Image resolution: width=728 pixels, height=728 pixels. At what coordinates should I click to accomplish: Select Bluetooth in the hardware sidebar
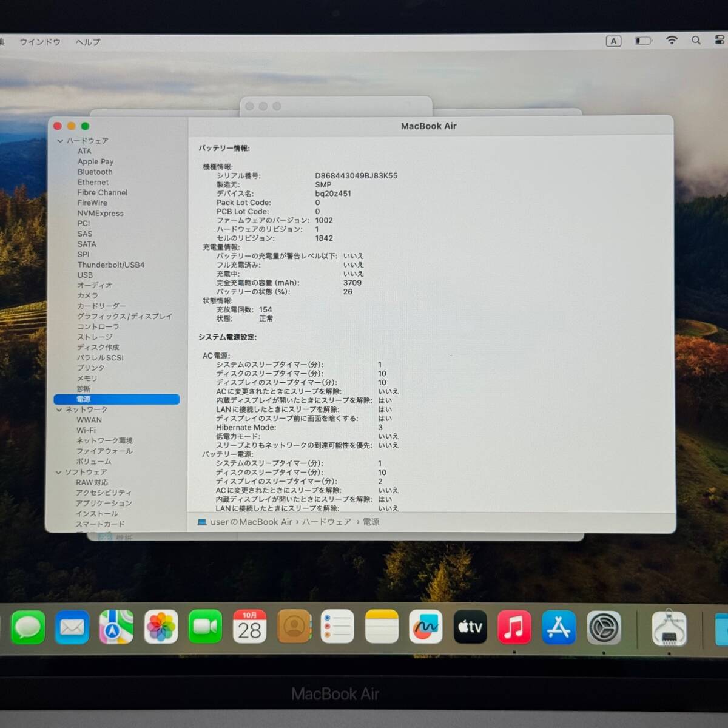[95, 172]
